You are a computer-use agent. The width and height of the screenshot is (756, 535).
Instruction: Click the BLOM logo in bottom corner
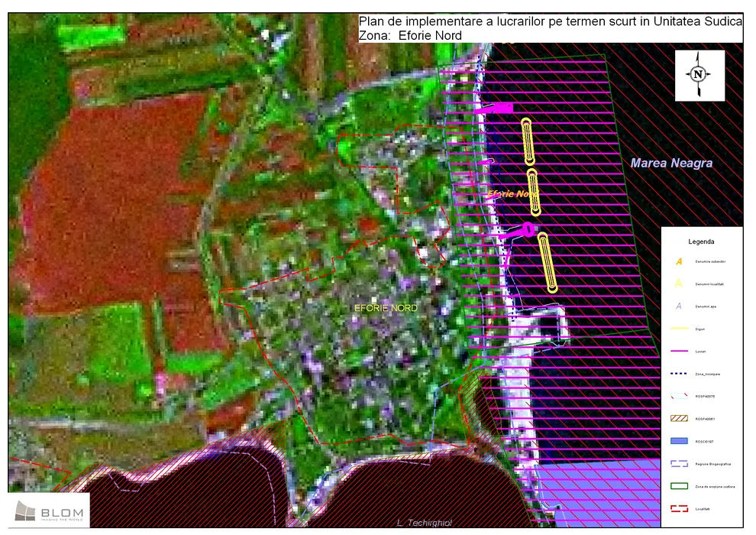(50, 511)
